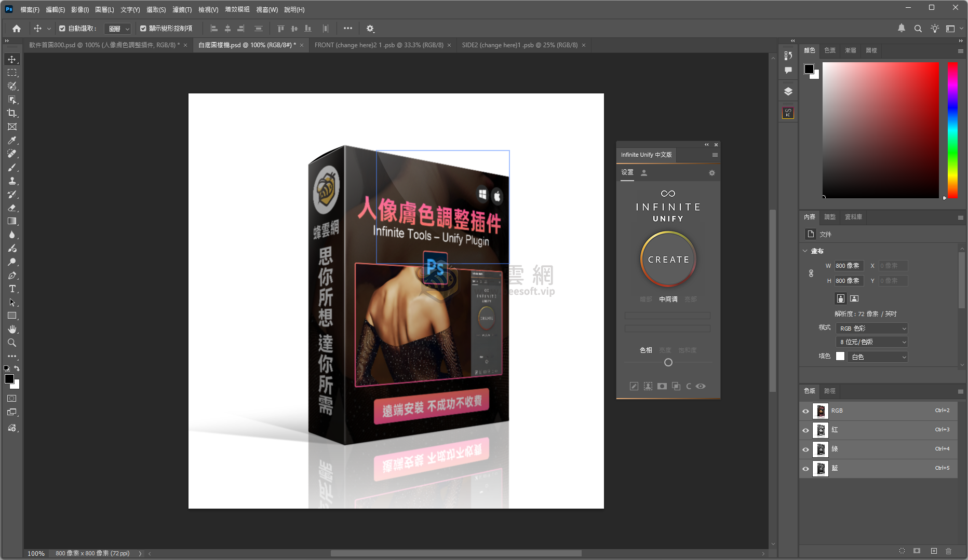Select the Zoom tool
Screen dimensions: 968x560
click(12, 343)
